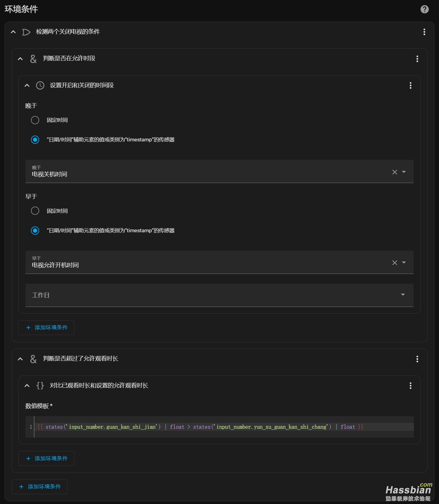The image size is (439, 504).
Task: Click the 判断是否在允许时段 title text
Action: point(69,58)
